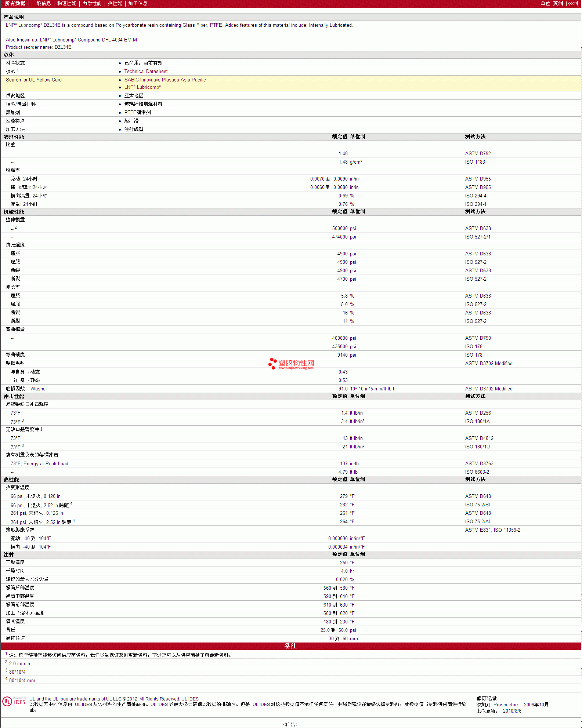Image resolution: width=582 pixels, height=728 pixels.
Task: Click the 9140 psi 弯曲强度 value
Action: (x=347, y=355)
